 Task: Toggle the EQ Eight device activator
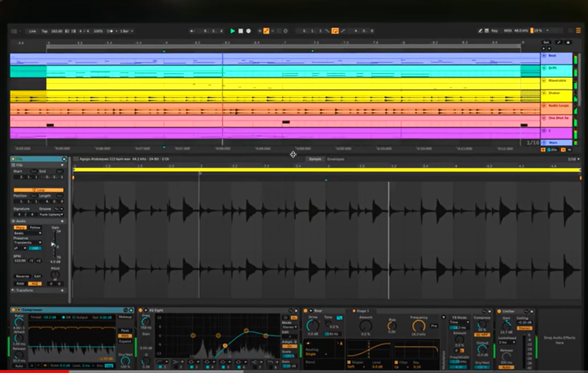141,310
